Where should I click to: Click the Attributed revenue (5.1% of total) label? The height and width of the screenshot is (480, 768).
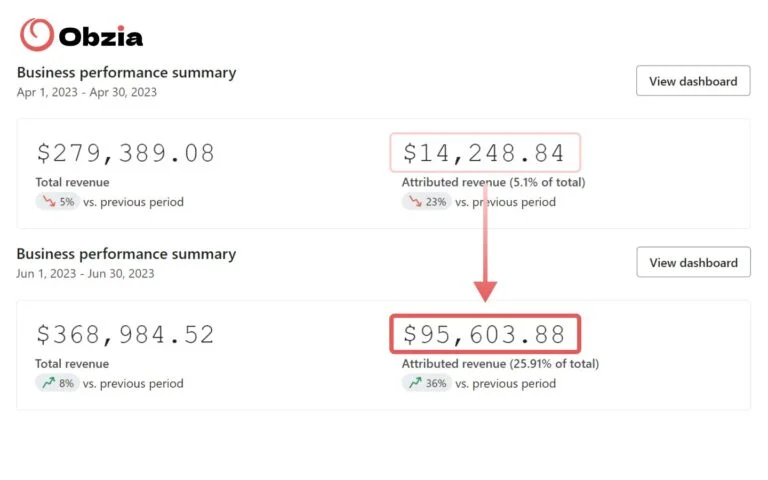coord(493,182)
